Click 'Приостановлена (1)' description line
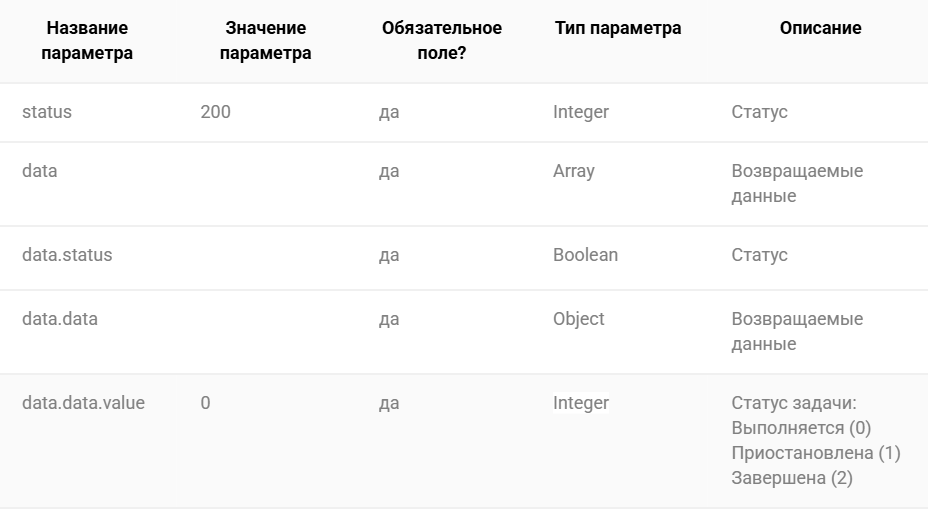The height and width of the screenshot is (509, 928). (x=816, y=453)
